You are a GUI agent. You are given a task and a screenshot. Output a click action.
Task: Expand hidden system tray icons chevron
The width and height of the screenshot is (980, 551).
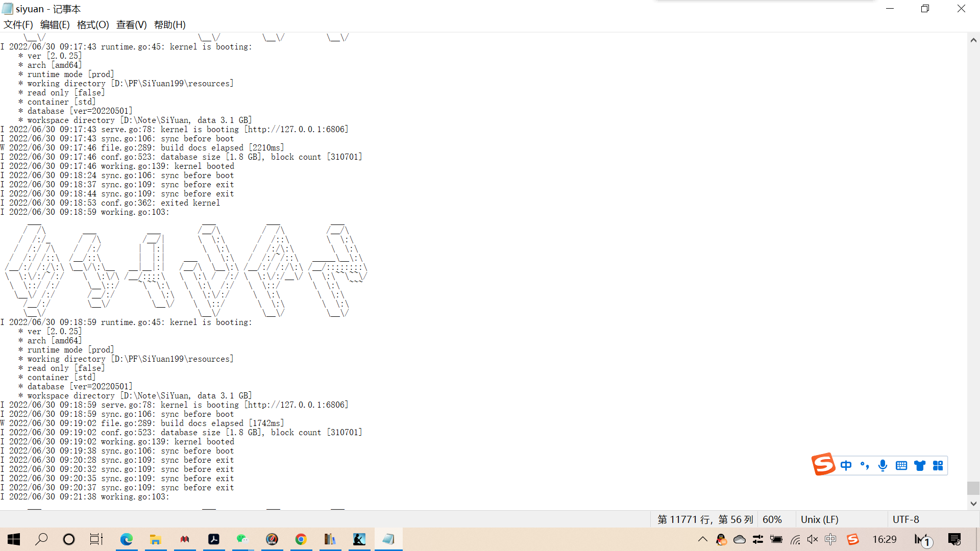[703, 539]
